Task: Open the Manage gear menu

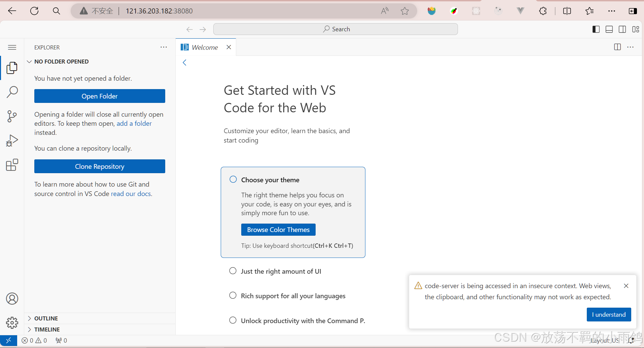Action: pos(12,323)
